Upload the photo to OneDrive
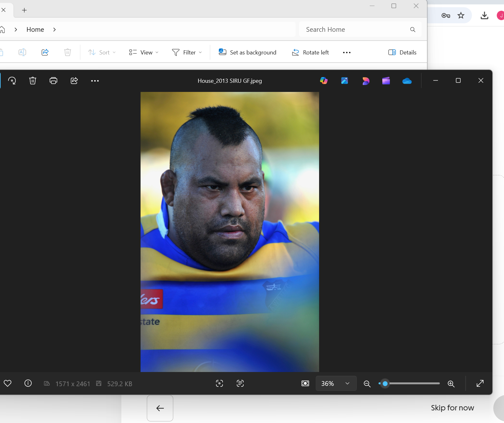The image size is (504, 423). (407, 81)
